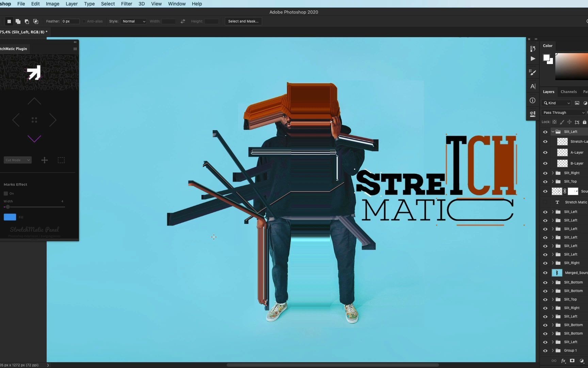Image resolution: width=588 pixels, height=368 pixels.
Task: Collapse the Slit_Left group
Action: click(553, 132)
